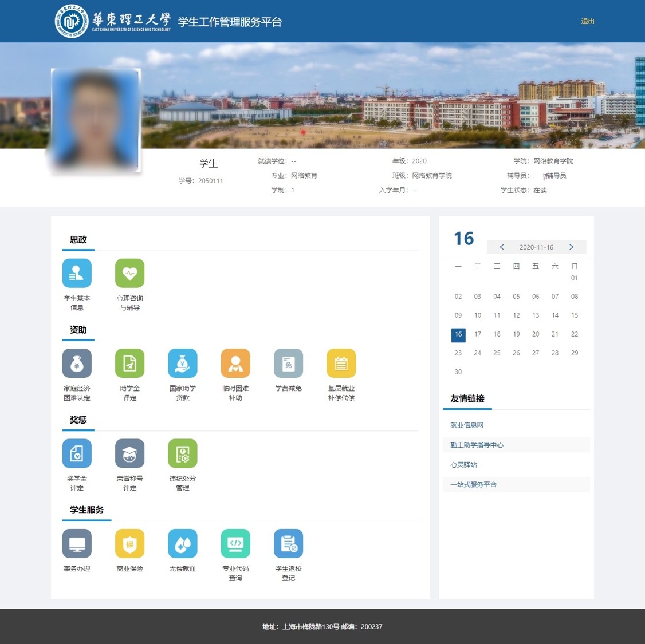645x644 pixels.
Task: Select 荣誉称号评定 graduation cap icon
Action: coord(129,453)
